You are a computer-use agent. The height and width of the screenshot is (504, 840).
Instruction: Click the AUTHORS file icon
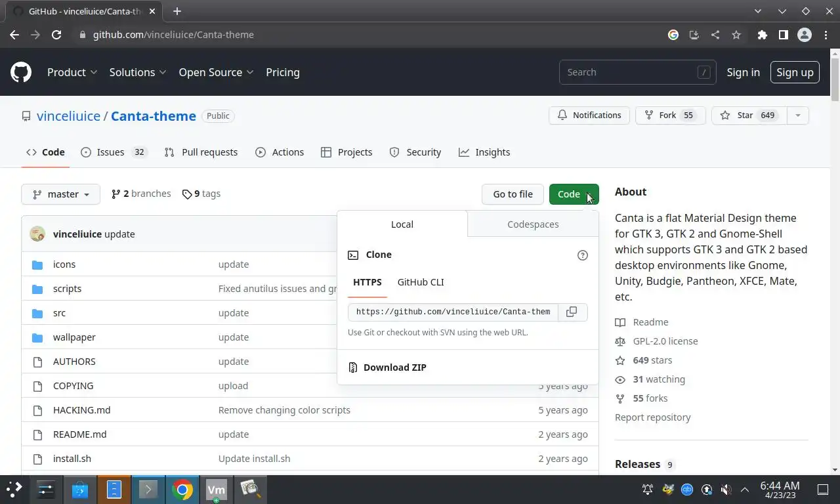(x=37, y=362)
